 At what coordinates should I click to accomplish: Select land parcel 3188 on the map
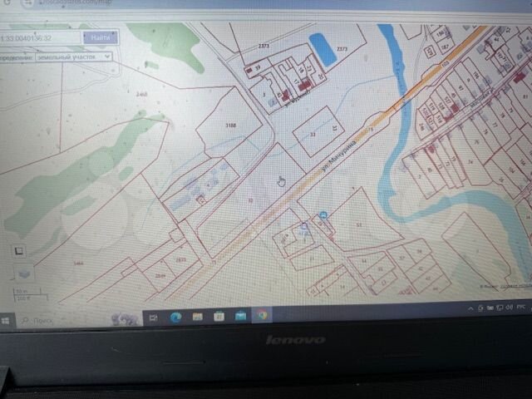(x=230, y=126)
